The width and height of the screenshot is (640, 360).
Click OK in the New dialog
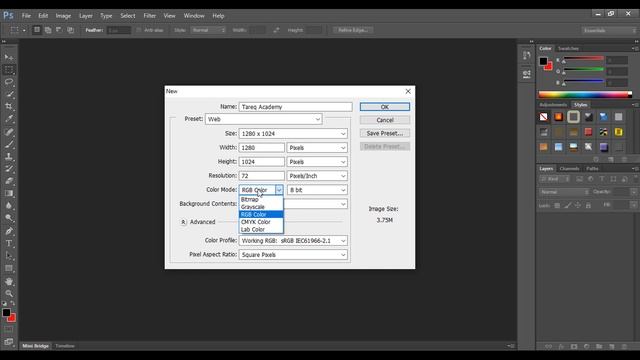click(384, 107)
